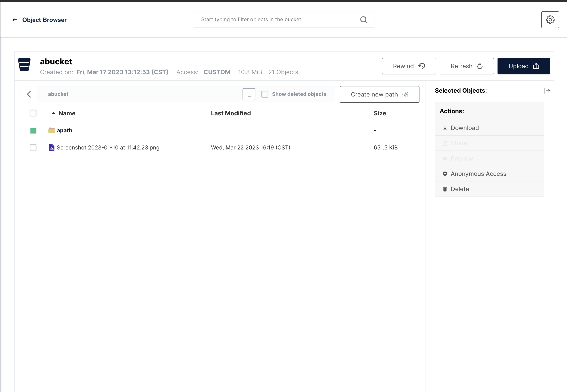This screenshot has height=392, width=567.
Task: Toggle the select-all header checkbox
Action: (x=33, y=113)
